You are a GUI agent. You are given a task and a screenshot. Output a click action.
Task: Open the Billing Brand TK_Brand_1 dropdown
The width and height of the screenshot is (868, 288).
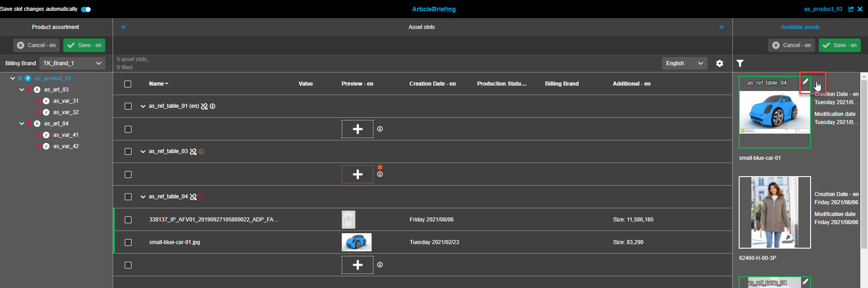click(x=72, y=63)
